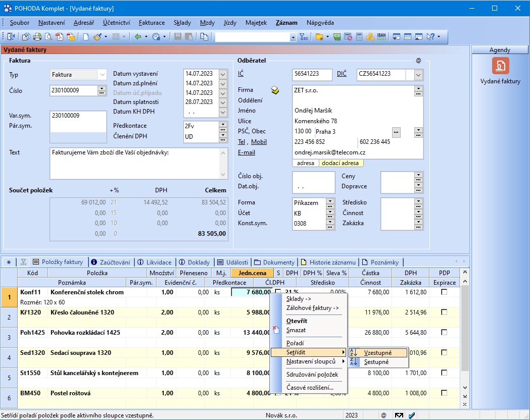Click the exit door toolbar icon
Image resolution: width=530 pixels, height=420 pixels.
(x=11, y=36)
